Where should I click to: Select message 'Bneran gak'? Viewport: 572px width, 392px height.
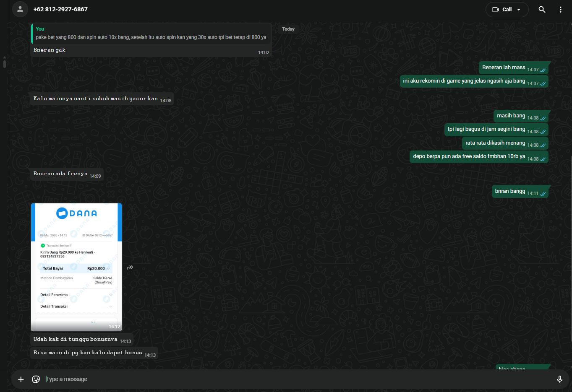pos(50,50)
